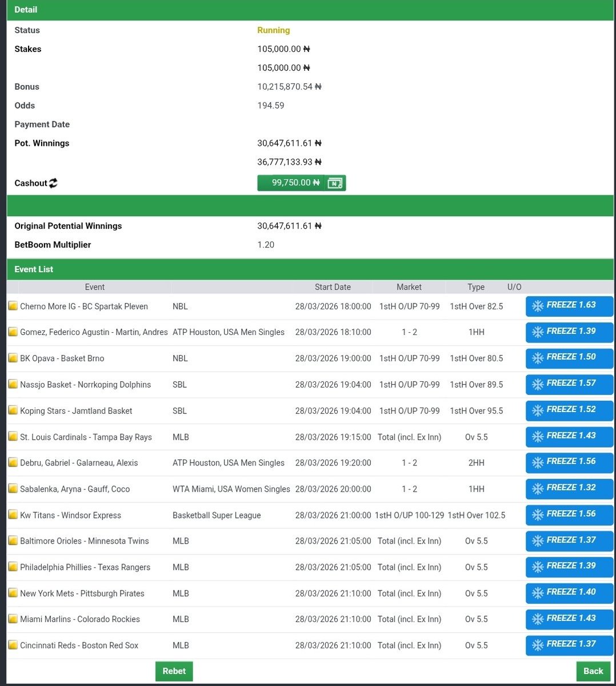Click yellow status icon for Debru, Gabriel
The width and height of the screenshot is (616, 686).
click(x=13, y=462)
